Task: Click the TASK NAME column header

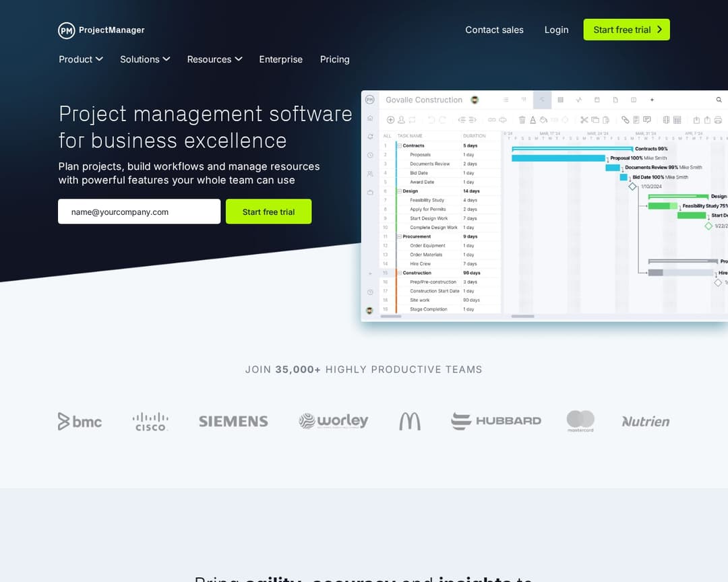Action: (410, 136)
